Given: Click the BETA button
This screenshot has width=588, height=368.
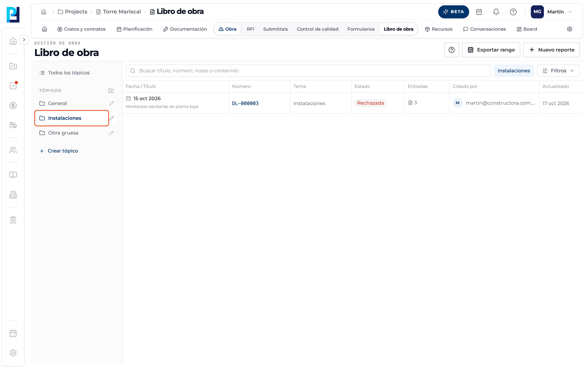Looking at the screenshot, I should point(453,12).
